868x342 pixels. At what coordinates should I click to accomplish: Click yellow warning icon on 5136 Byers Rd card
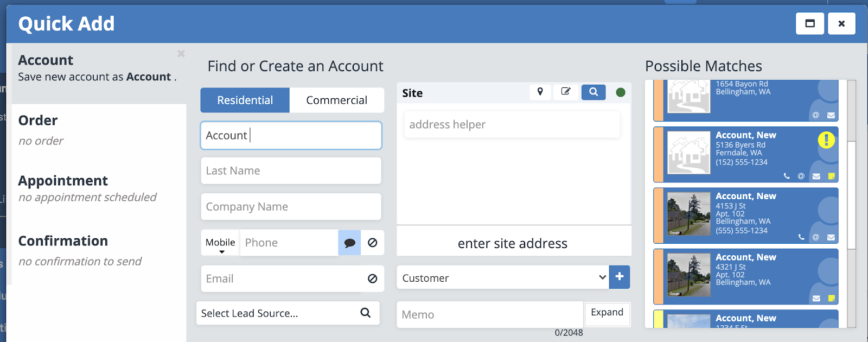click(x=826, y=140)
